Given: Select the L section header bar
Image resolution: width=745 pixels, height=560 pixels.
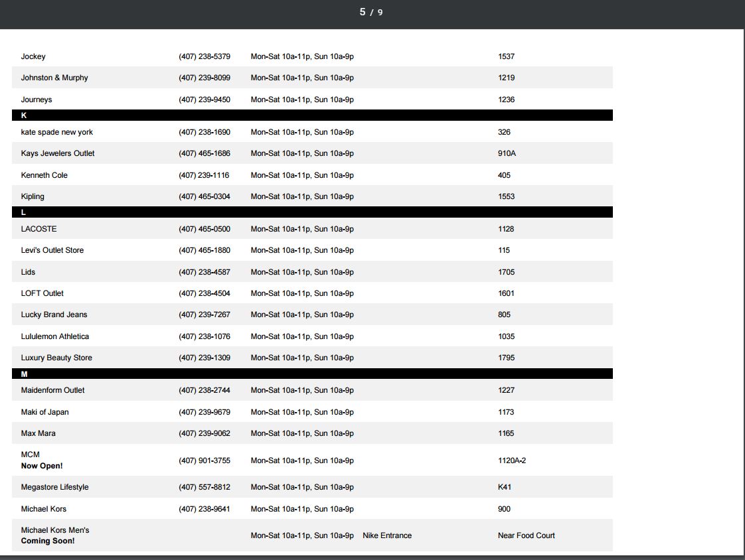Looking at the screenshot, I should point(312,212).
